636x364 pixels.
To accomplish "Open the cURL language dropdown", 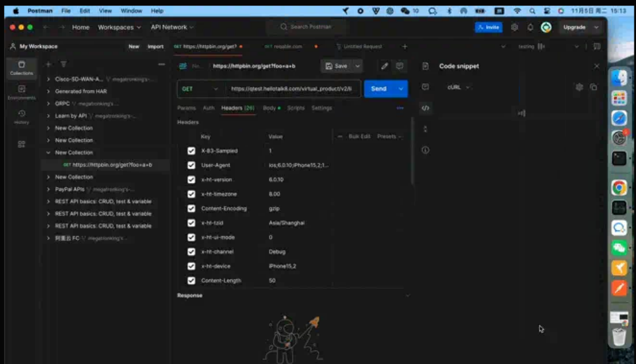I will 458,87.
